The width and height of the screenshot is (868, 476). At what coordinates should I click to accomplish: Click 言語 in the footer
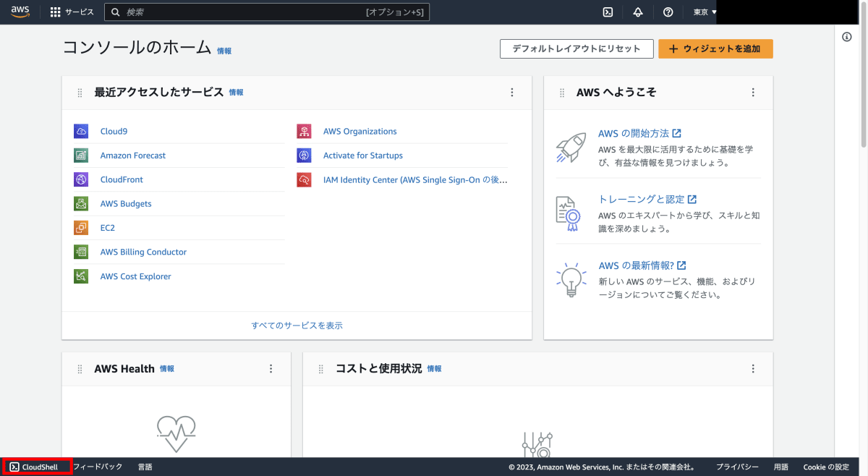[x=145, y=467]
